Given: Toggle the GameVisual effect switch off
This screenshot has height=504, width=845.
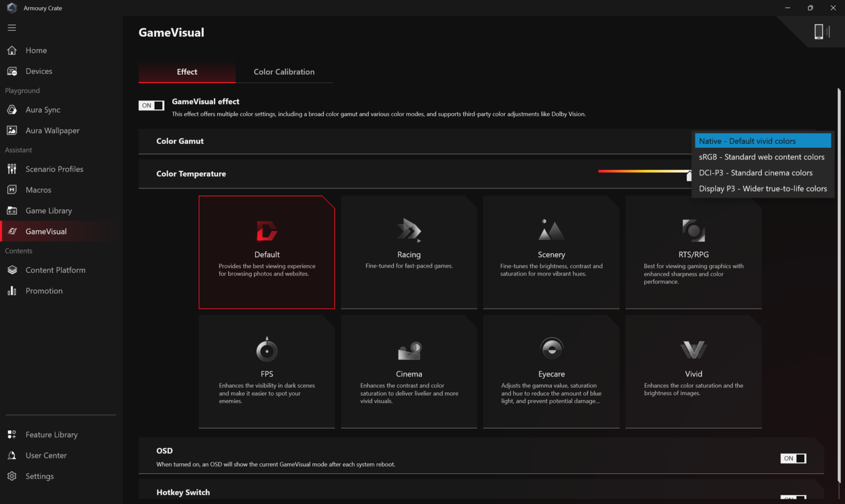Looking at the screenshot, I should [151, 105].
